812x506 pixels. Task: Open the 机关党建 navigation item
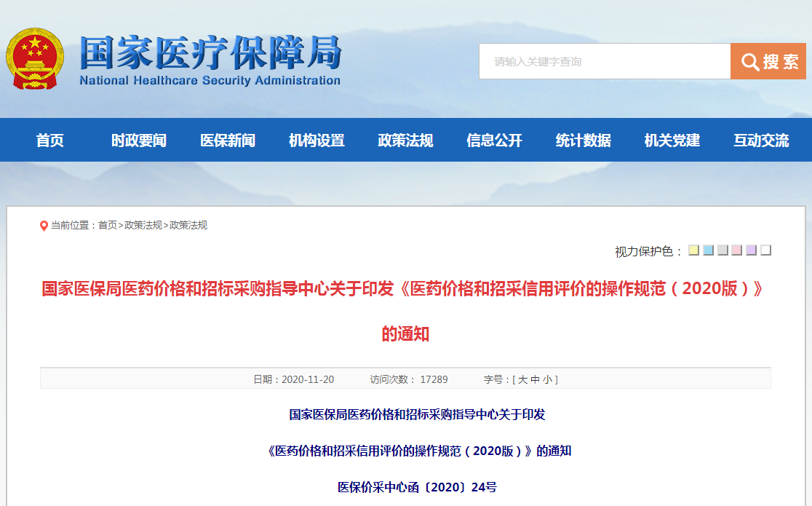(x=672, y=141)
